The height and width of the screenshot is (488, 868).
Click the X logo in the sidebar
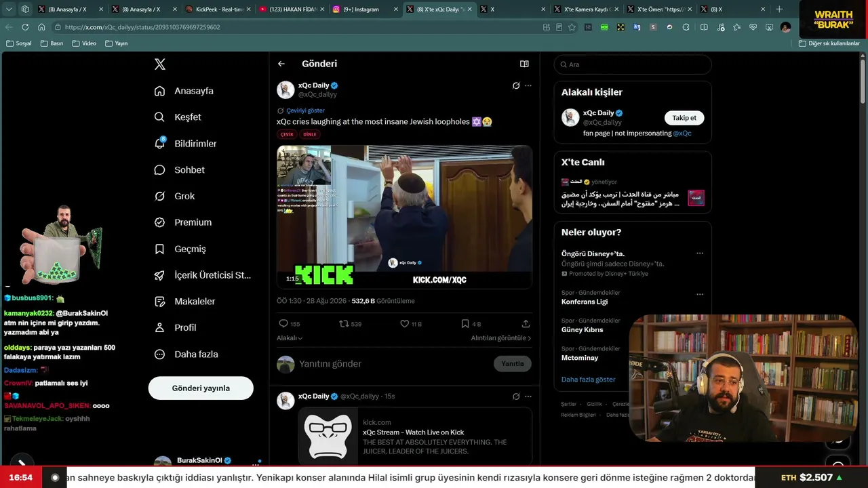pyautogui.click(x=160, y=64)
